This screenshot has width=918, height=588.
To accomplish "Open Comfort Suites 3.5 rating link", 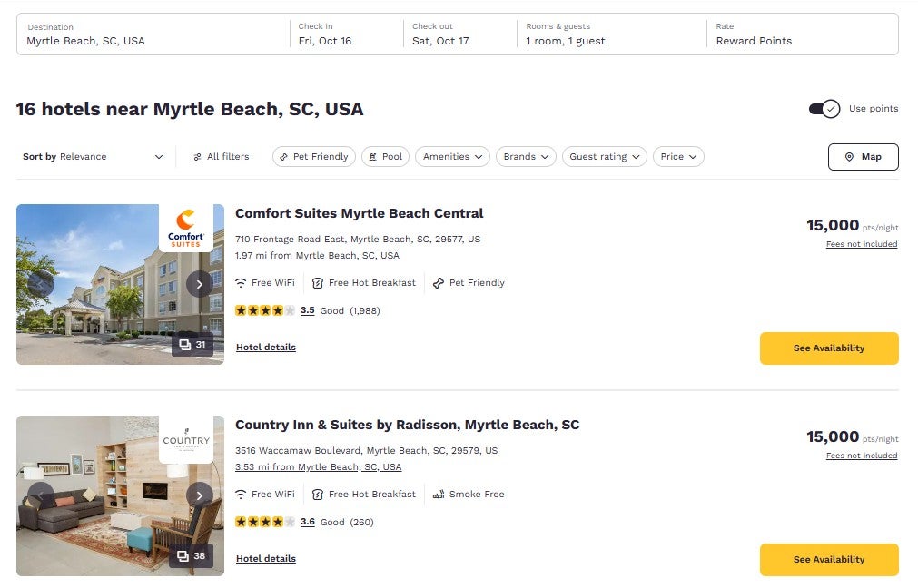I will (x=308, y=310).
